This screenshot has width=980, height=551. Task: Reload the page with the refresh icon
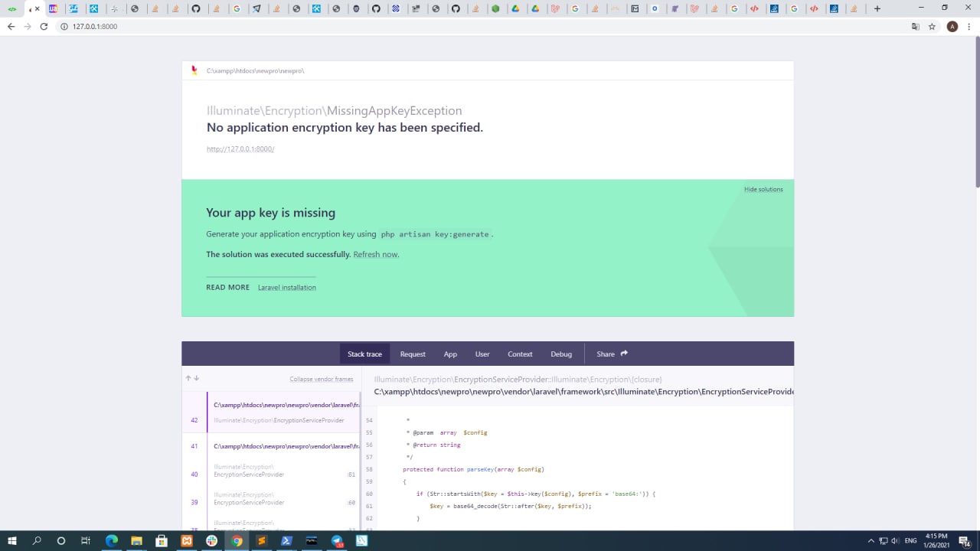click(44, 26)
